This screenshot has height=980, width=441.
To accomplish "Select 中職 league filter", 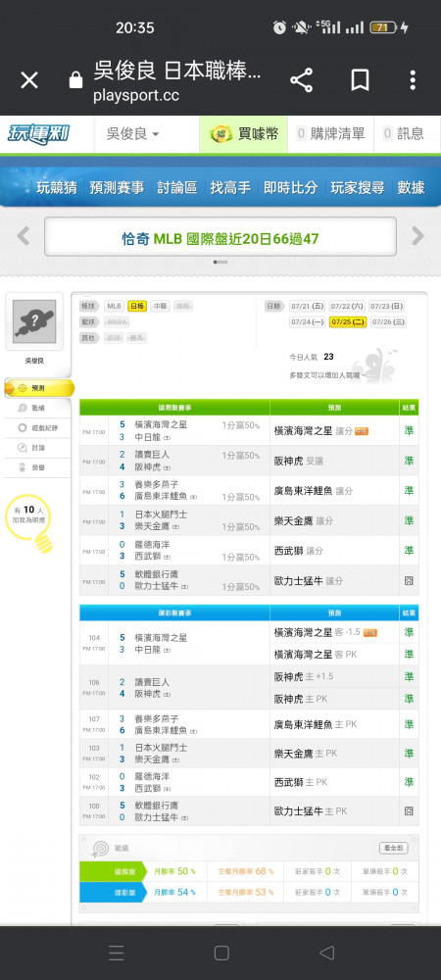I will [161, 306].
